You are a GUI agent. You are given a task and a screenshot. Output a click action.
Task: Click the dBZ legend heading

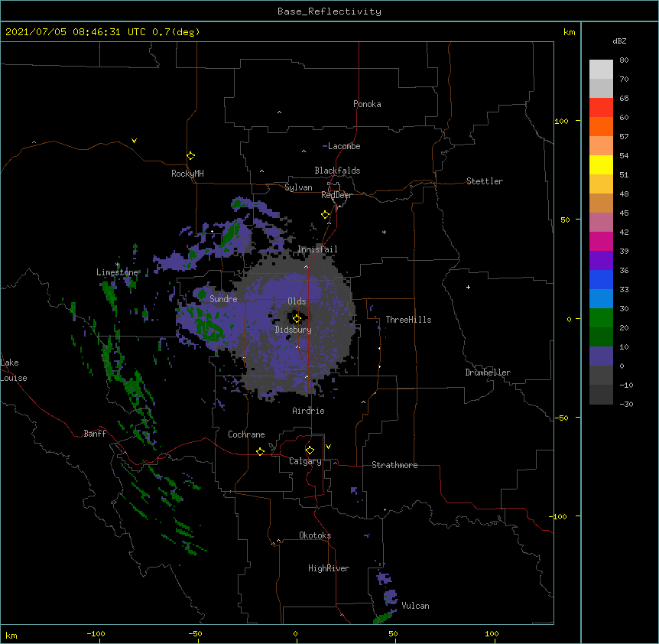(x=619, y=41)
